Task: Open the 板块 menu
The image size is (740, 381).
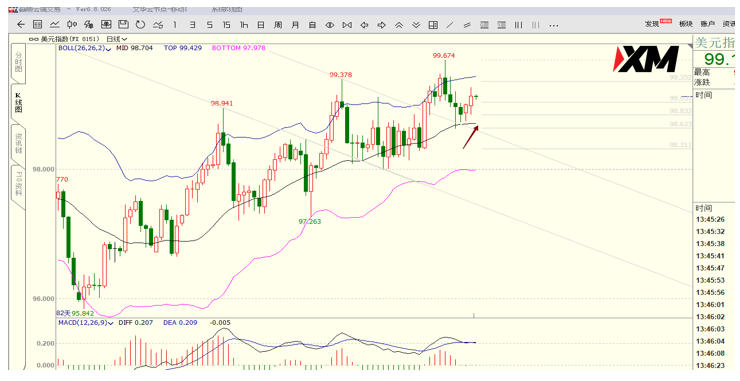Action: point(686,24)
